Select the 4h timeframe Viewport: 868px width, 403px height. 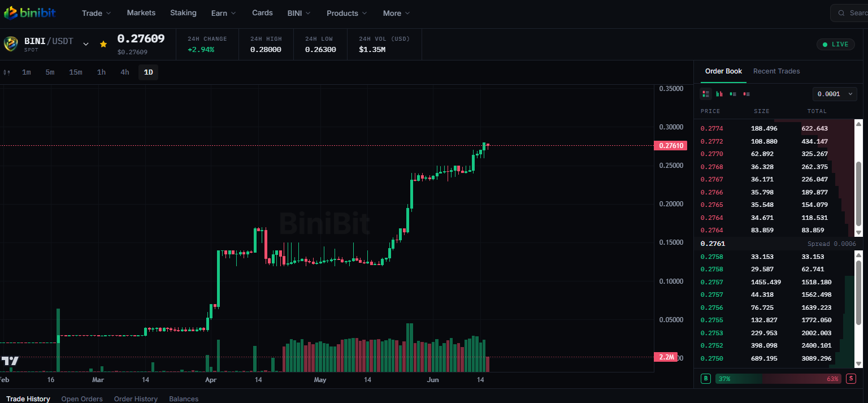tap(125, 72)
